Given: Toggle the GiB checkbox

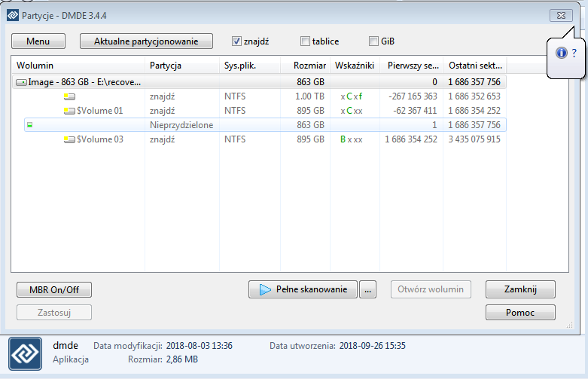Looking at the screenshot, I should pos(373,41).
